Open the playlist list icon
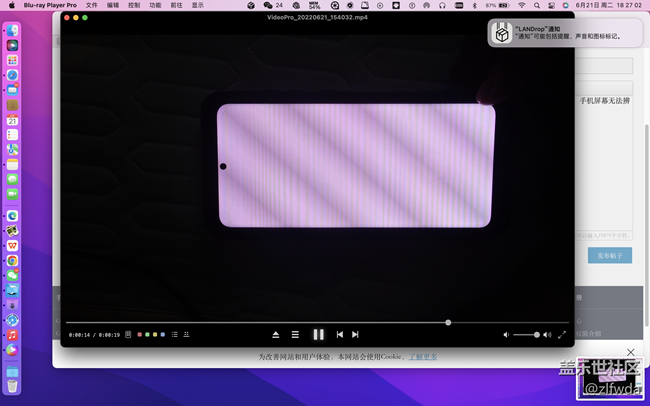650x406 pixels. click(x=175, y=335)
